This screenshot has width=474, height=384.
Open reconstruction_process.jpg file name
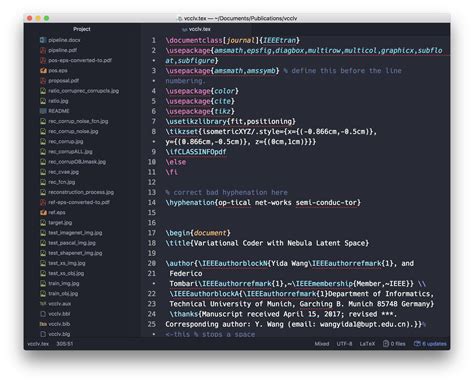pos(81,192)
